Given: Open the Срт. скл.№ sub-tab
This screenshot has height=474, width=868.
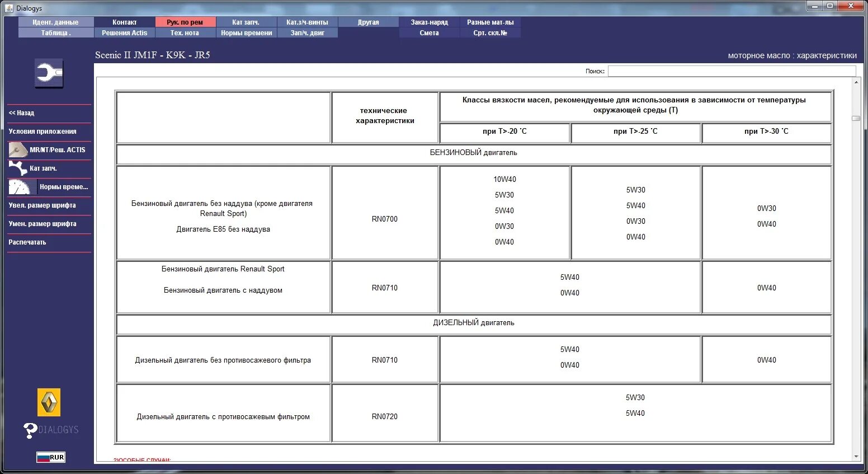Looking at the screenshot, I should click(x=490, y=33).
